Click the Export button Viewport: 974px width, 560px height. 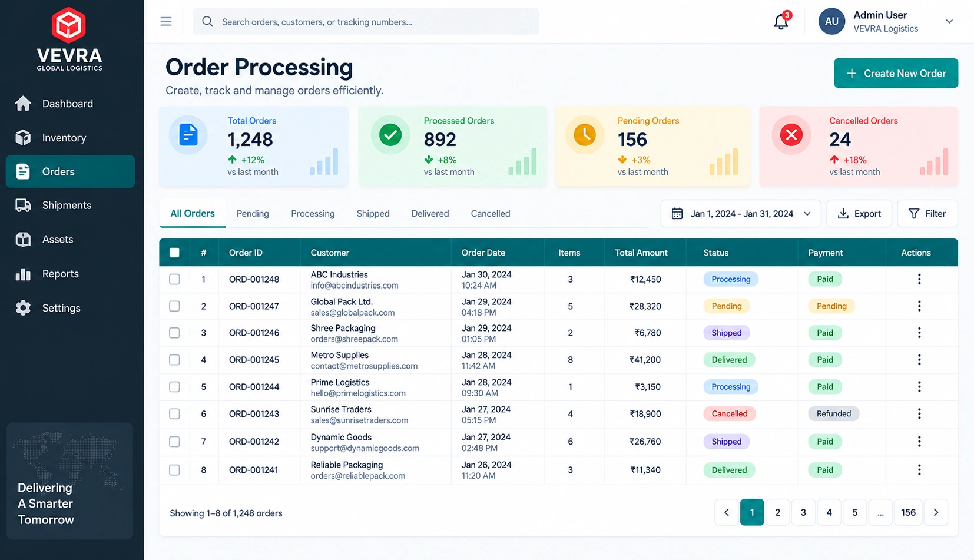point(859,214)
